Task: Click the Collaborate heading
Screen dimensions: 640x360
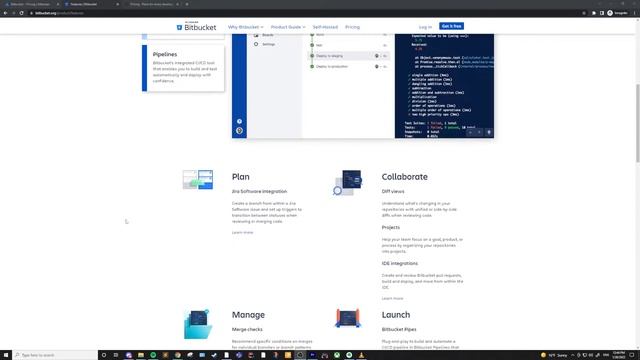Action: click(x=404, y=177)
